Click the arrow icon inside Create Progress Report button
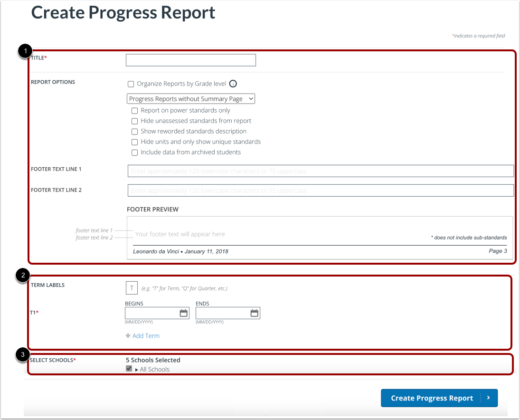The image size is (520, 420). click(489, 398)
